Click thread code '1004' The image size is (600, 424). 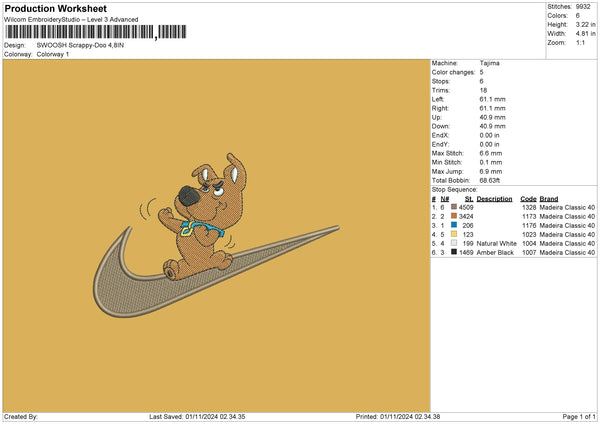click(529, 243)
